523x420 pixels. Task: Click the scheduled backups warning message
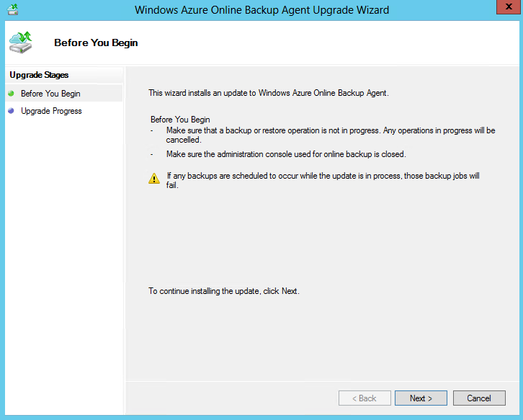point(323,180)
